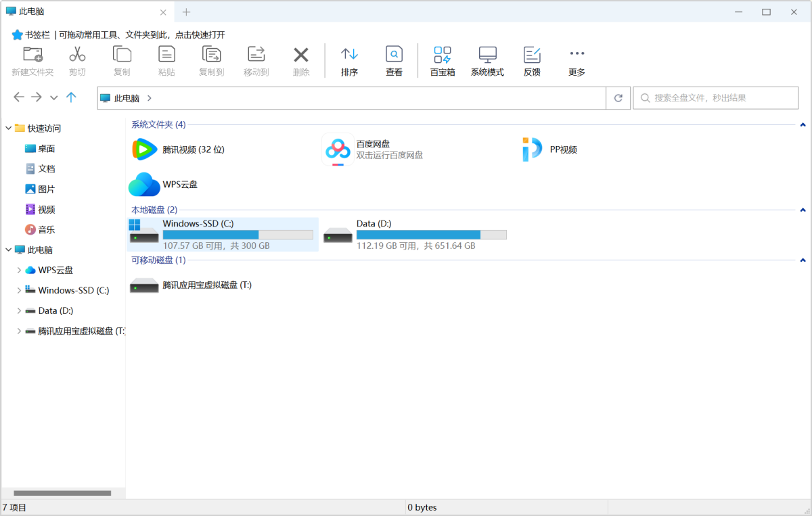Click the refresh button beside address bar
The image size is (812, 516).
(x=618, y=98)
